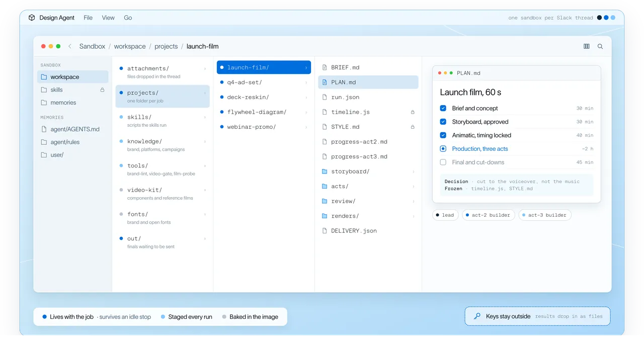Click the grey dot beside fonts/
The height and width of the screenshot is (345, 644).
click(x=121, y=214)
